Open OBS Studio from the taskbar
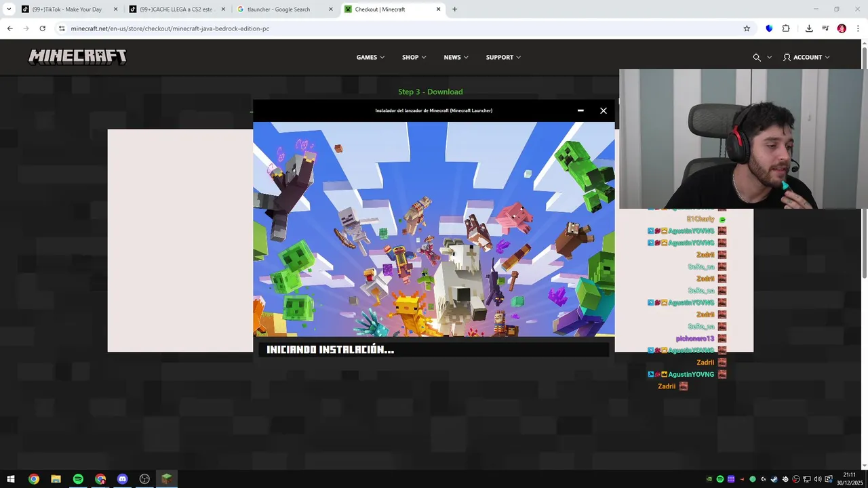The height and width of the screenshot is (488, 868). (144, 479)
